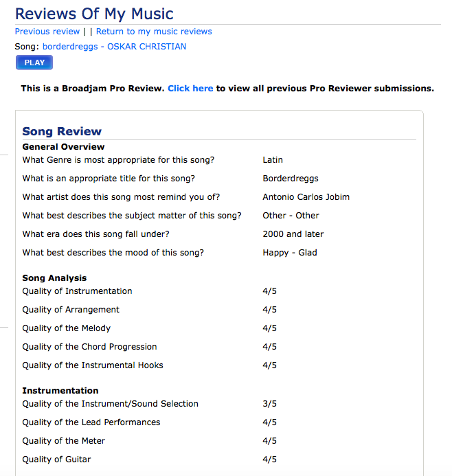Click the suggested title Borderdreggs answer
The height and width of the screenshot is (476, 452).
[291, 179]
